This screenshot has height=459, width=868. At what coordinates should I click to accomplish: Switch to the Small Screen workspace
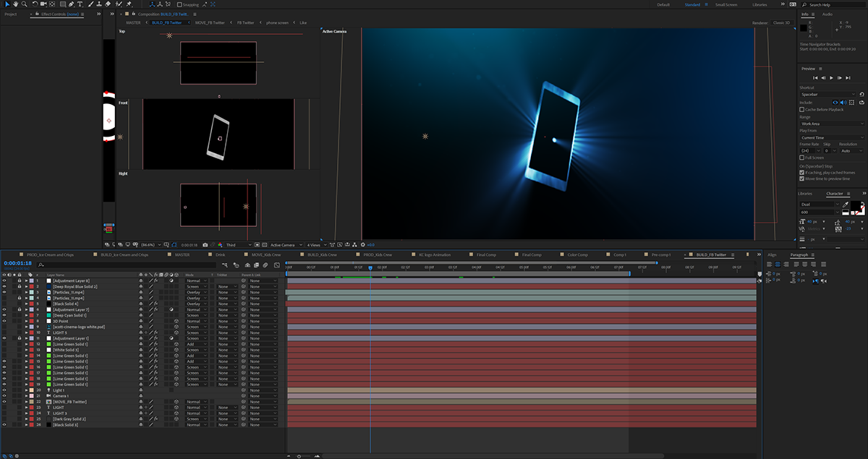click(x=726, y=4)
